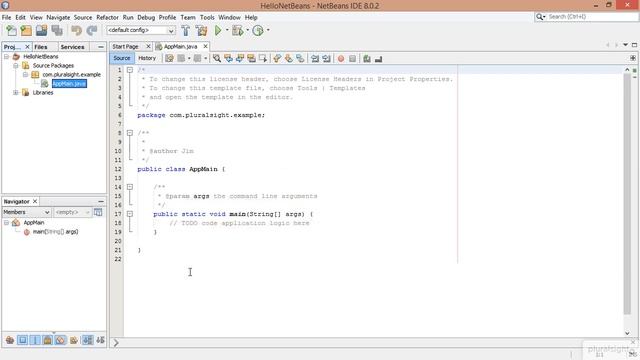Click the Uncomment code editor icon
The image size is (640, 360).
pos(378,59)
